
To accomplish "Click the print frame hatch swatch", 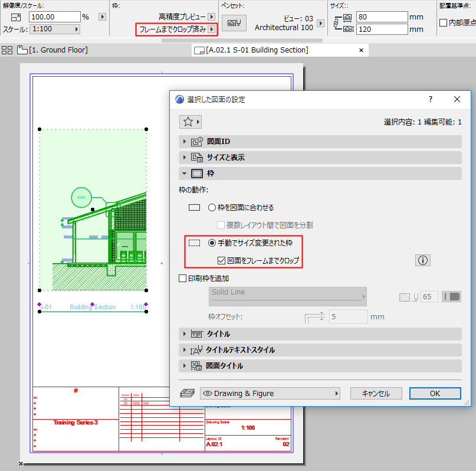I will click(x=451, y=297).
